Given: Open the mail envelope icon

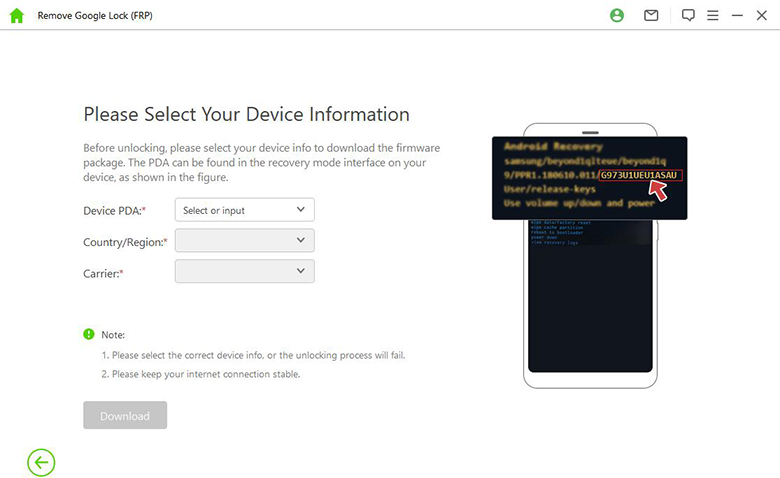Looking at the screenshot, I should pos(651,16).
